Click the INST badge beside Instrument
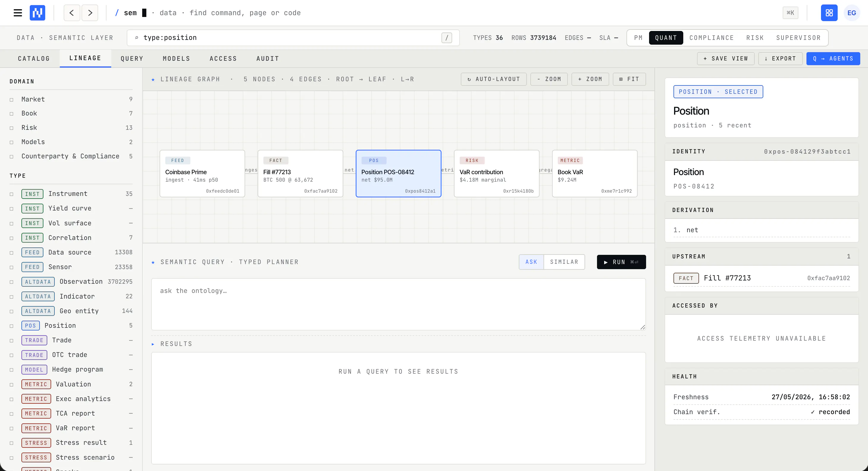 point(32,194)
